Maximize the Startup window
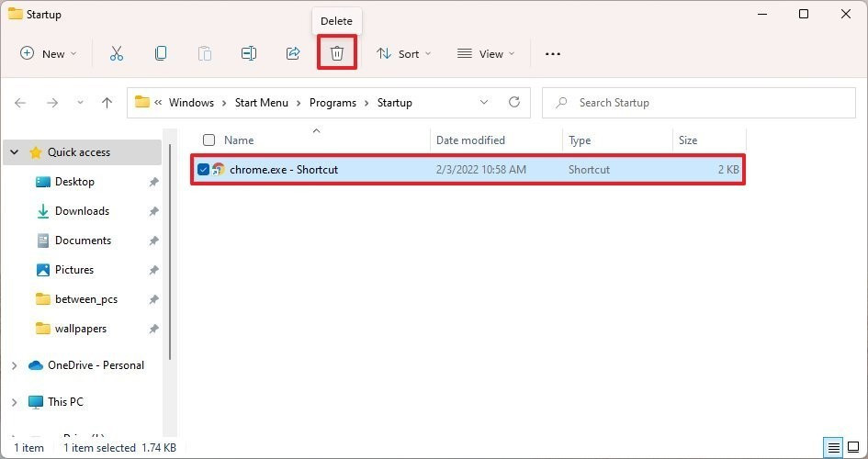This screenshot has width=868, height=459. [x=804, y=14]
